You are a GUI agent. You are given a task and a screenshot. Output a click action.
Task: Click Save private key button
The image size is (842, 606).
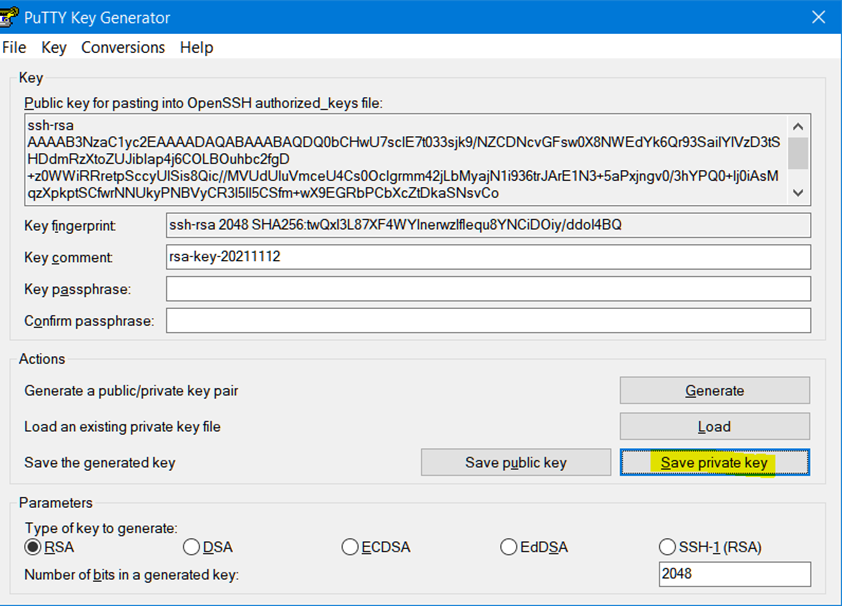tap(715, 462)
